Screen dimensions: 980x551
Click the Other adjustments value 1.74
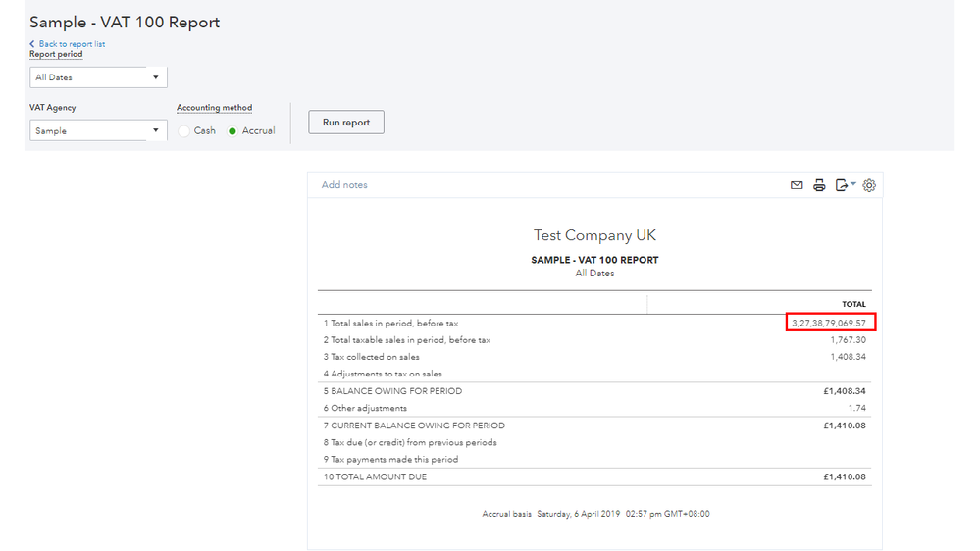click(x=856, y=408)
